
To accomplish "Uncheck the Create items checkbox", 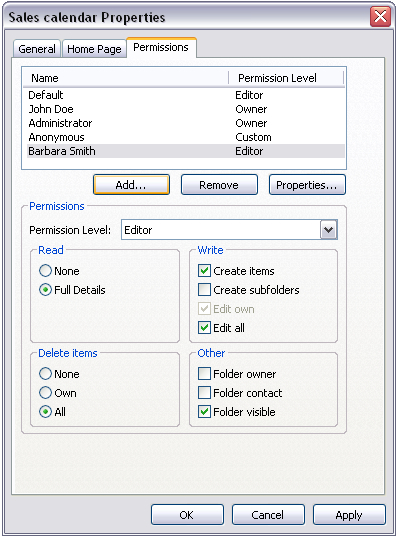I will [204, 271].
